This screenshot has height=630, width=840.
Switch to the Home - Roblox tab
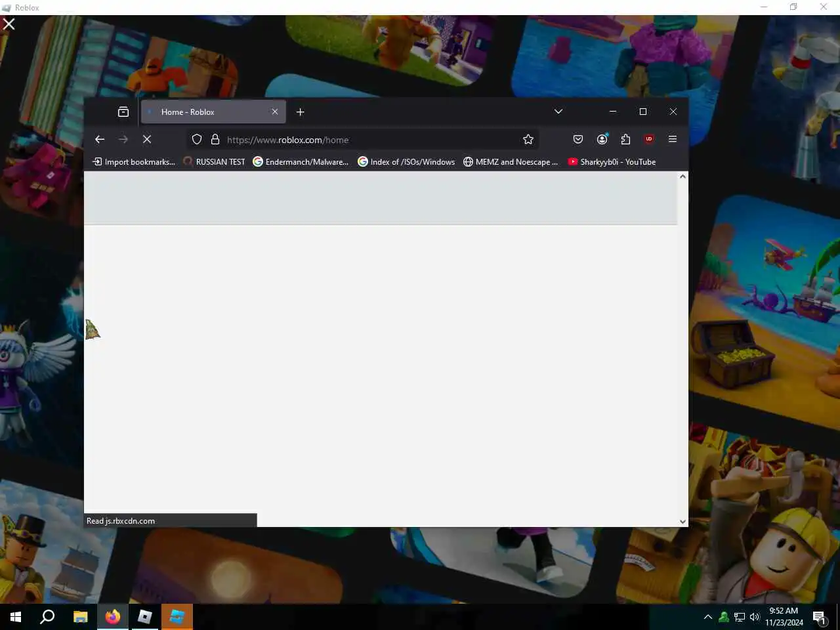213,112
